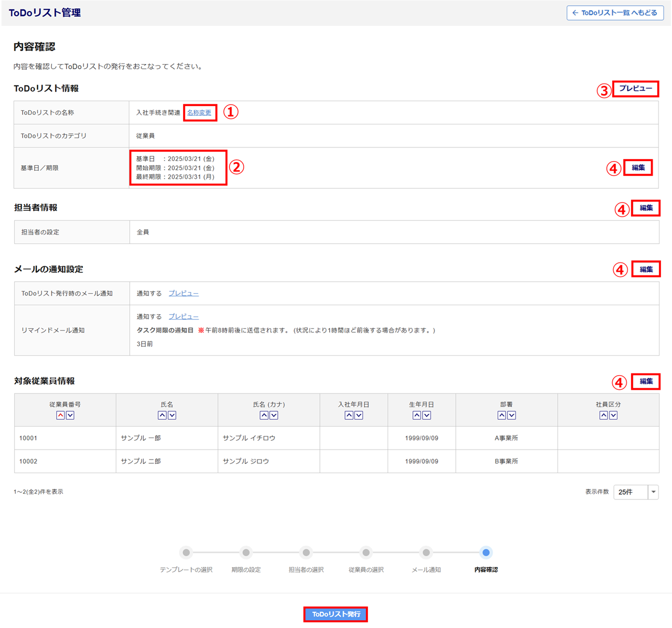The height and width of the screenshot is (628, 672).
Task: Go to 期限の設定 step
Action: click(246, 552)
